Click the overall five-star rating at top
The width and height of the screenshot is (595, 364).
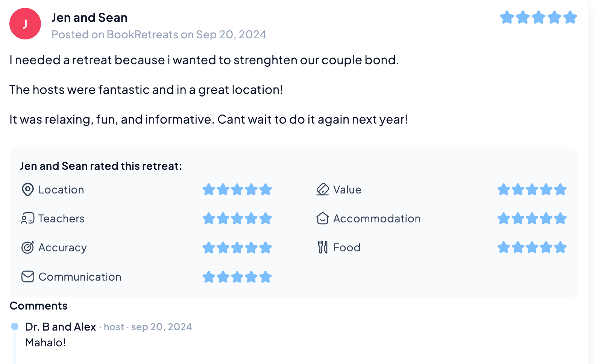pyautogui.click(x=538, y=17)
